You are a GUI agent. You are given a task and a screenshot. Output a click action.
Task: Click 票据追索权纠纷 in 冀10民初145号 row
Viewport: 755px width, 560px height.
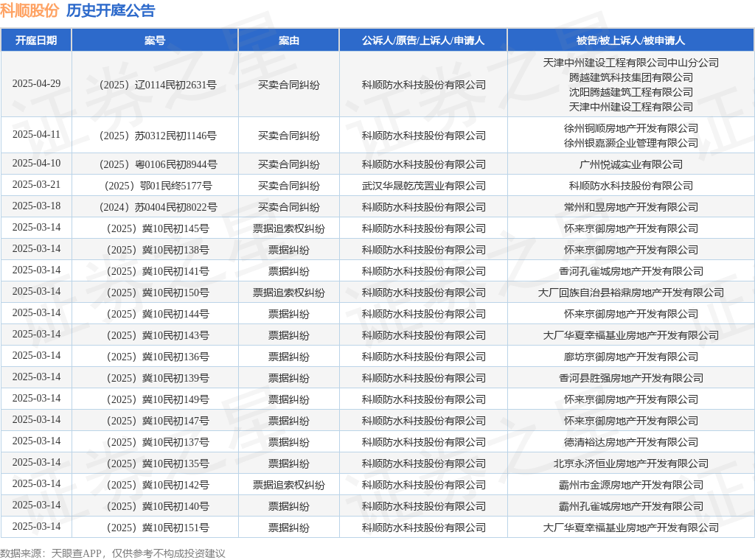coord(289,228)
